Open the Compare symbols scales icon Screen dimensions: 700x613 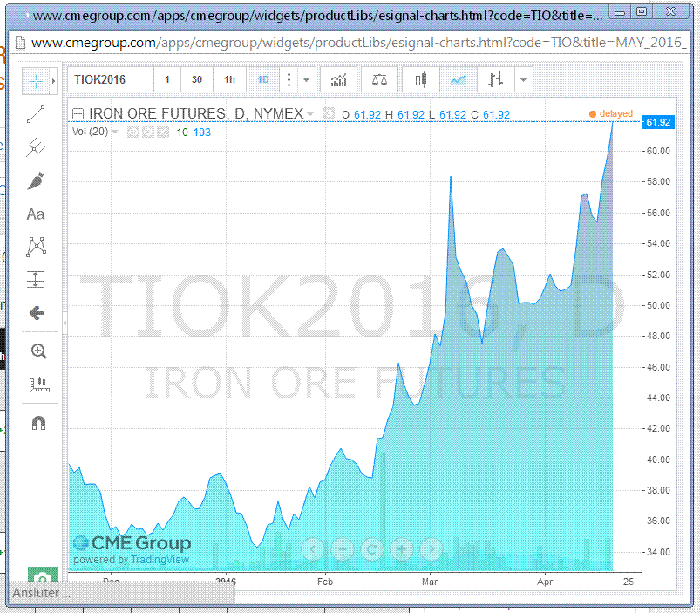pyautogui.click(x=379, y=80)
